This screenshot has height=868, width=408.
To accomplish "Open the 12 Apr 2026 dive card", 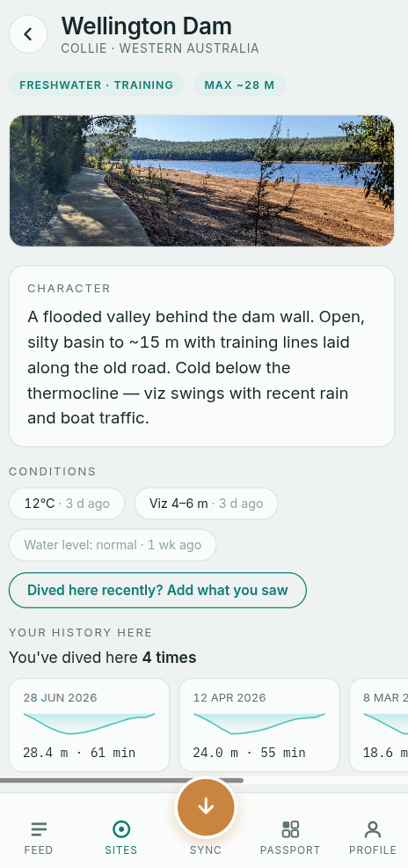I will [x=259, y=725].
